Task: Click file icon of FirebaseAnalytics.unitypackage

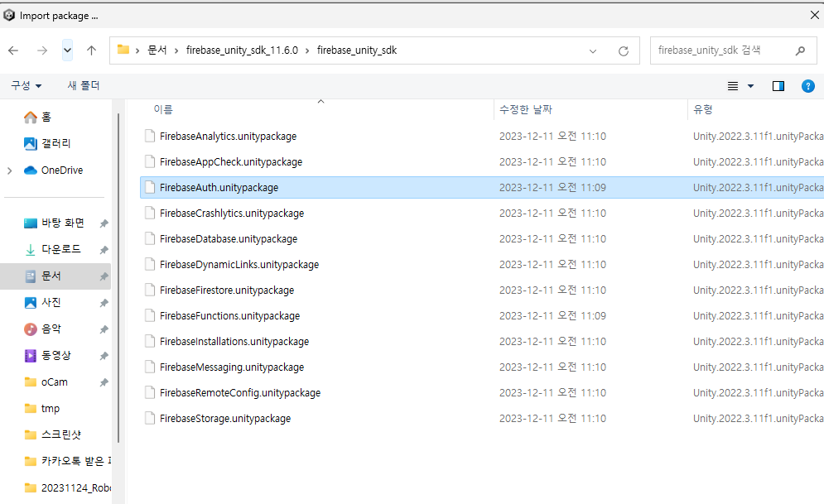Action: coord(150,136)
